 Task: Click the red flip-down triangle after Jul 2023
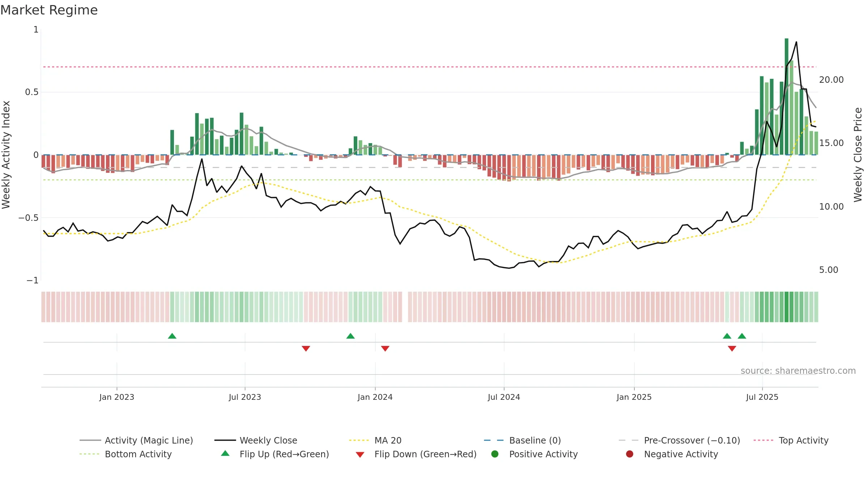[x=306, y=348]
